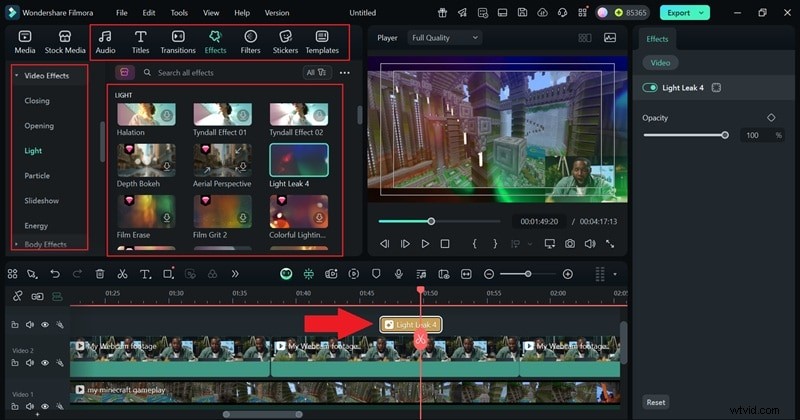Screen dimensions: 800x420
Task: Open the Transitions library tab
Action: tap(178, 42)
